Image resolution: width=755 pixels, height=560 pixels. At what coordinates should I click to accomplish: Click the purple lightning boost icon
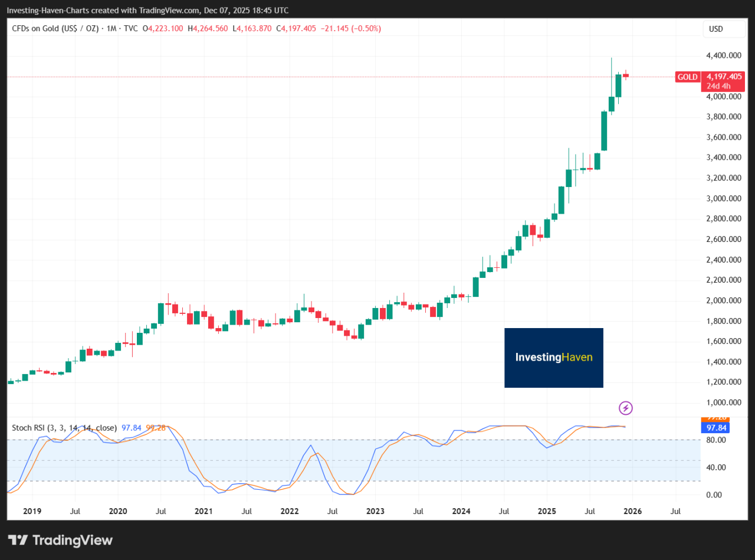point(625,408)
